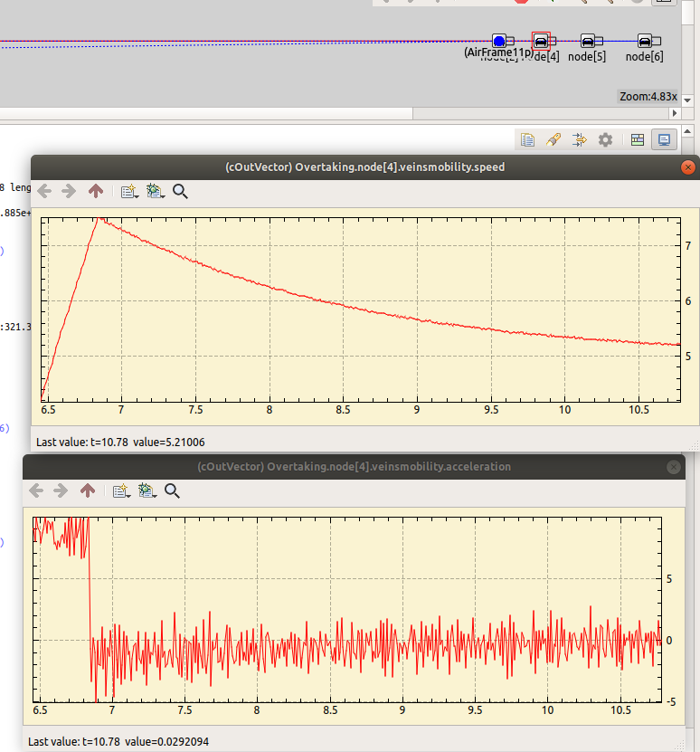The height and width of the screenshot is (752, 700).
Task: Select the node[5] car icon
Action: [x=587, y=41]
